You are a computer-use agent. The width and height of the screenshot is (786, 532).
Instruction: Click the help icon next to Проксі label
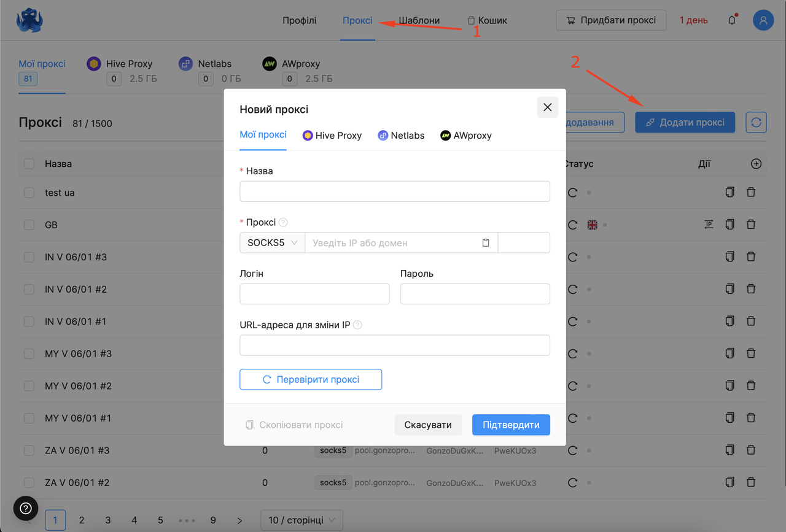coord(283,223)
